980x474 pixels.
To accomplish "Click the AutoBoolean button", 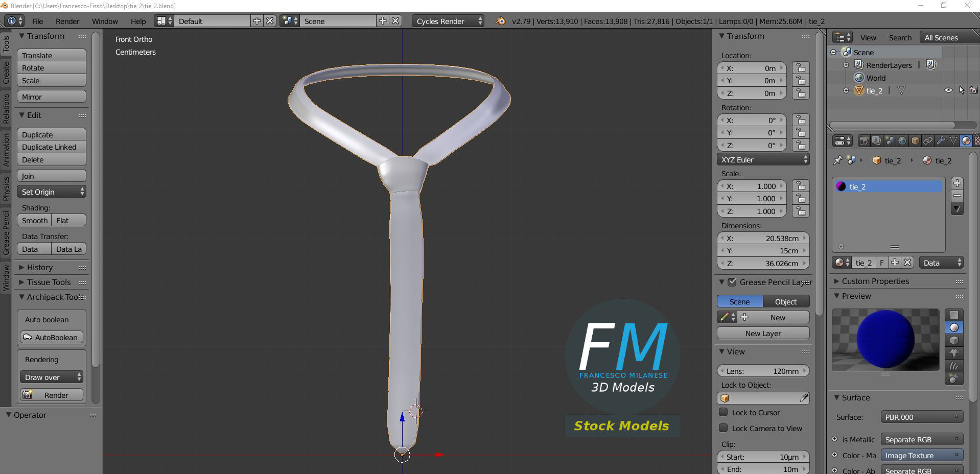I will coord(52,337).
